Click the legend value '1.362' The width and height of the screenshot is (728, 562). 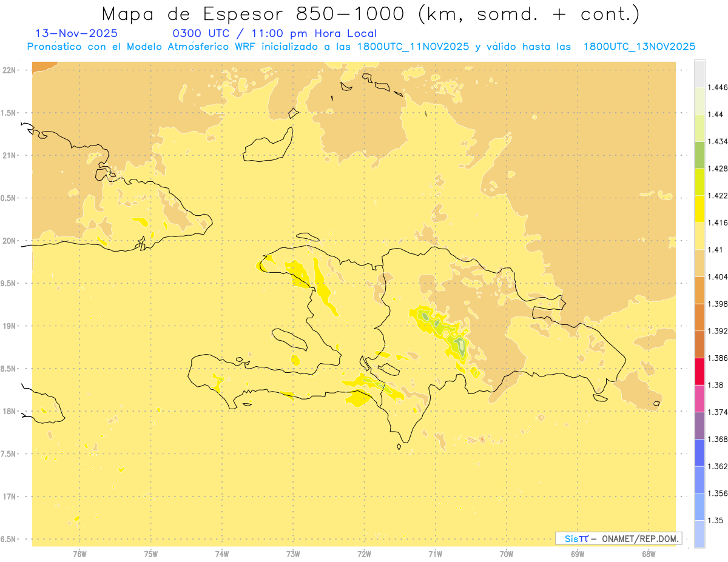718,466
